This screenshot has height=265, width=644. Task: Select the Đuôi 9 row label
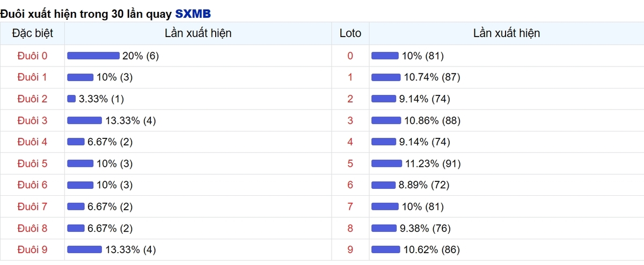click(32, 249)
